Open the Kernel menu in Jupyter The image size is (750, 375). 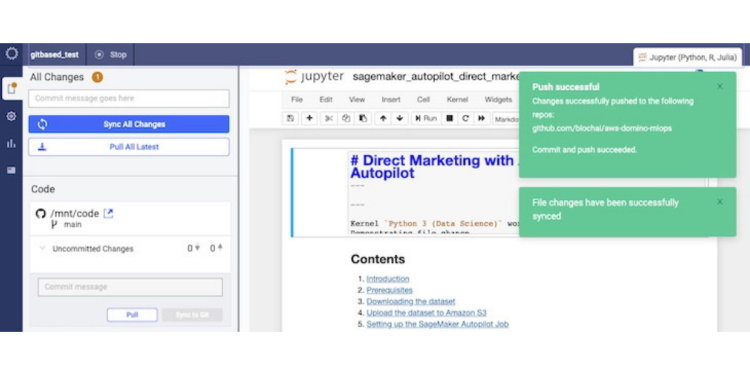(x=457, y=99)
